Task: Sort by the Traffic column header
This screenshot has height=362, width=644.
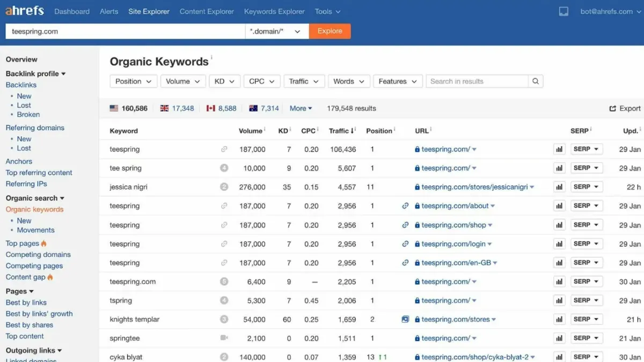Action: [342, 131]
